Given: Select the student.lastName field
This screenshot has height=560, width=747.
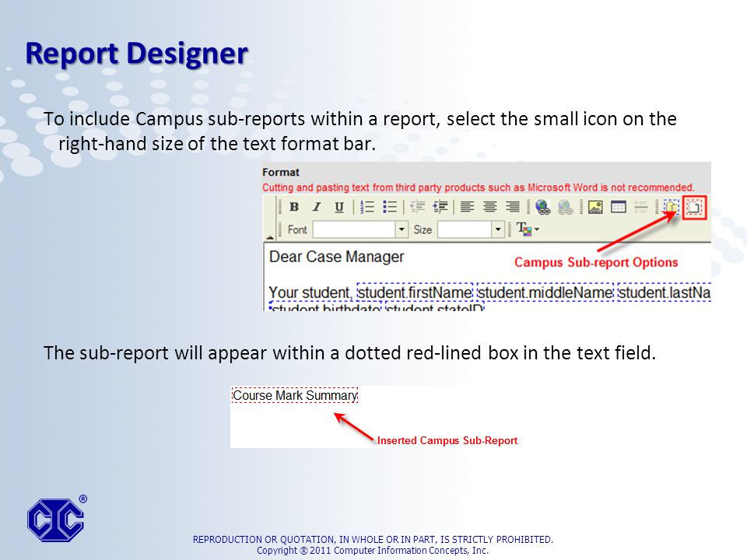Looking at the screenshot, I should [664, 292].
